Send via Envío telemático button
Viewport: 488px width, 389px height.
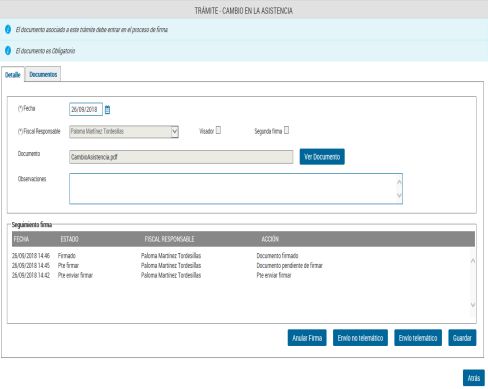click(418, 338)
